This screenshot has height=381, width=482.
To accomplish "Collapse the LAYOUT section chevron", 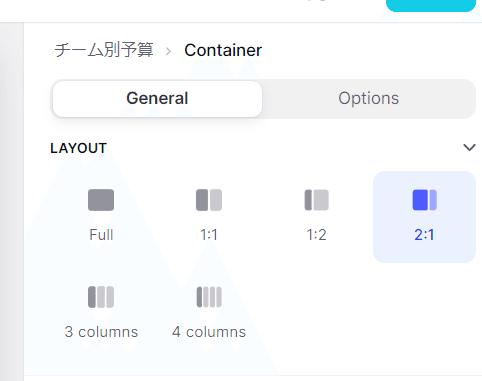I will [469, 147].
